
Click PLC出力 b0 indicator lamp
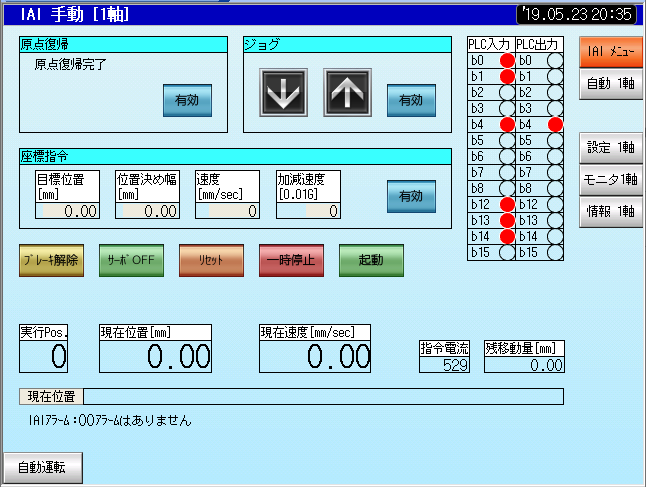point(555,61)
